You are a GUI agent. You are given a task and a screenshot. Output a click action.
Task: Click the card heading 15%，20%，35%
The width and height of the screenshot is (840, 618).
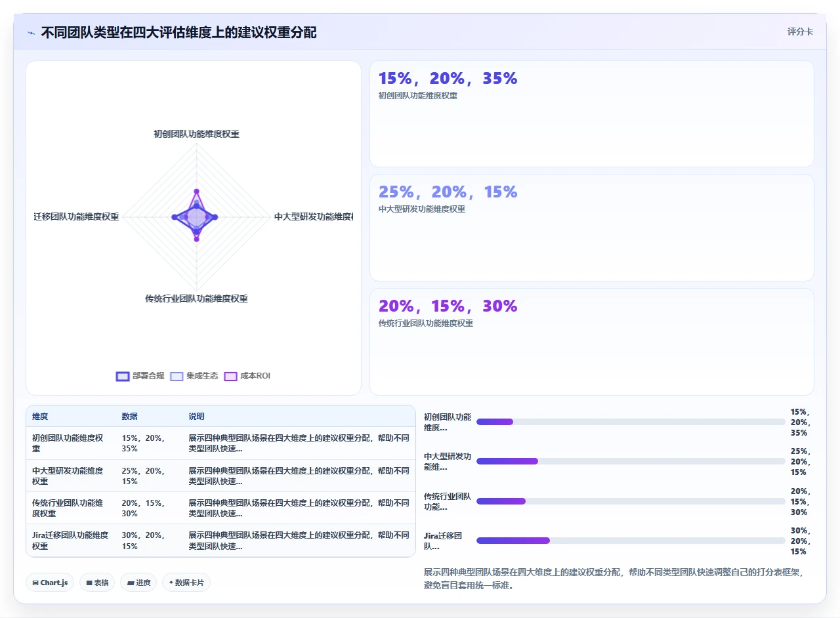click(x=448, y=79)
